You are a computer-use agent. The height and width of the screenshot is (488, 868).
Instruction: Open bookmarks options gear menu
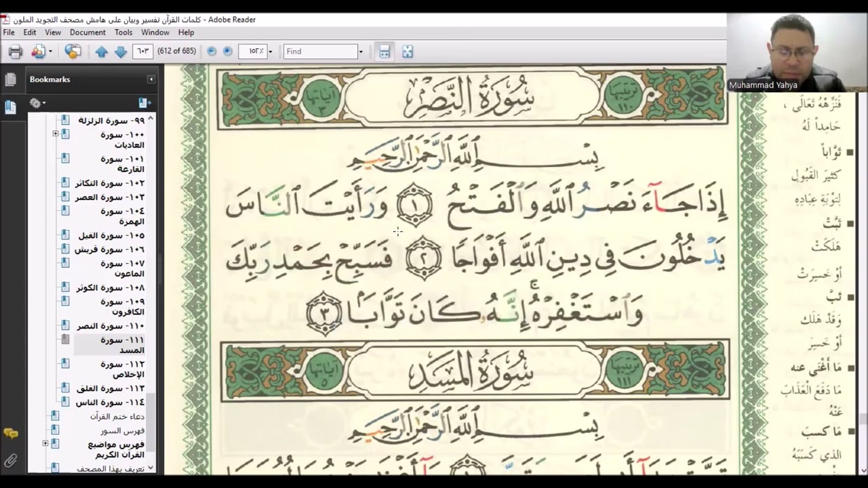tap(37, 103)
